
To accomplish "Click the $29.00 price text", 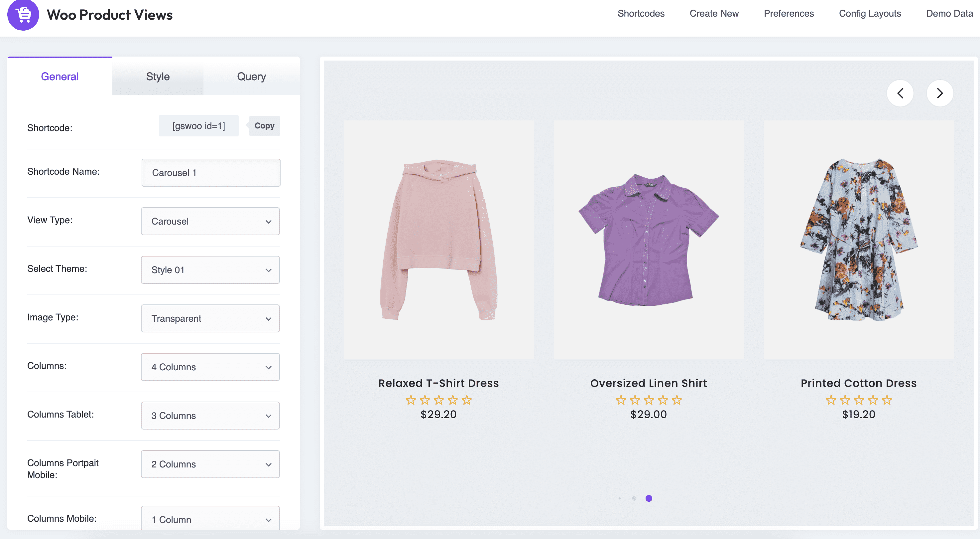I will point(649,414).
